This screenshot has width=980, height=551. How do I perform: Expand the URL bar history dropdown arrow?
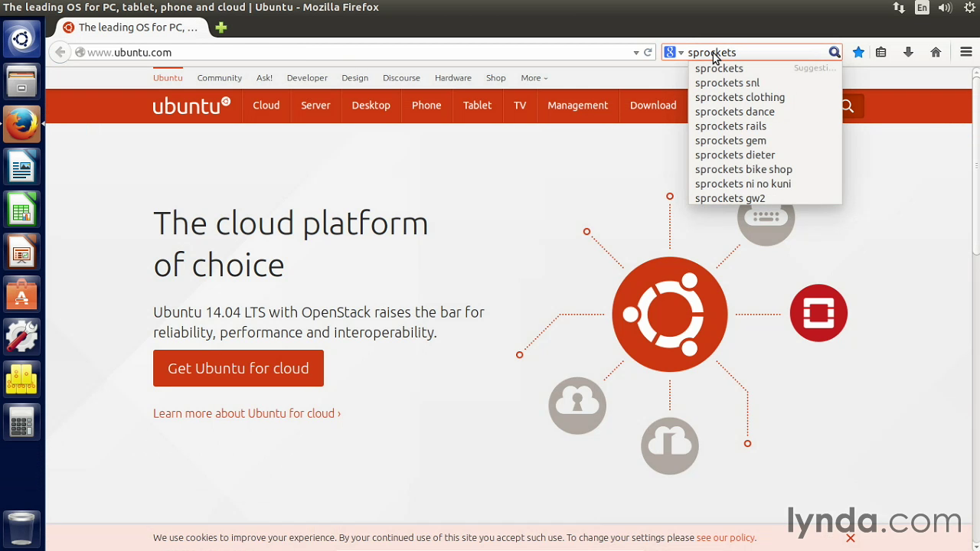[x=635, y=53]
